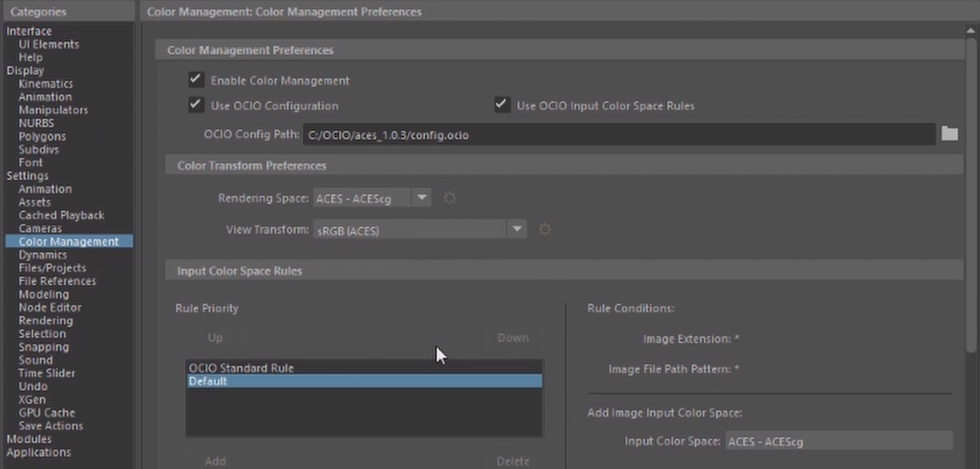The image size is (980, 469).
Task: Open Modeling category
Action: [44, 294]
